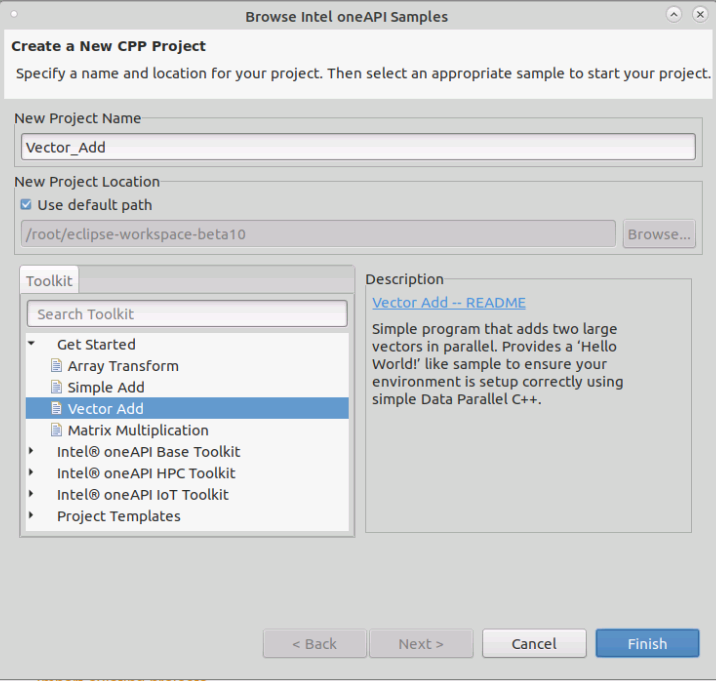Click the Simple Add sample file icon
Viewport: 716px width, 681px height.
point(56,387)
